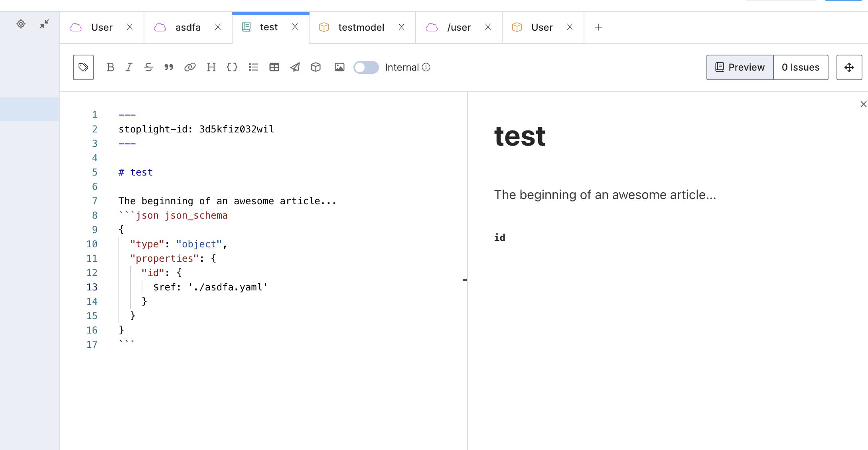Viewport: 868px width, 450px height.
Task: Toggle the Internal switch
Action: pos(366,67)
